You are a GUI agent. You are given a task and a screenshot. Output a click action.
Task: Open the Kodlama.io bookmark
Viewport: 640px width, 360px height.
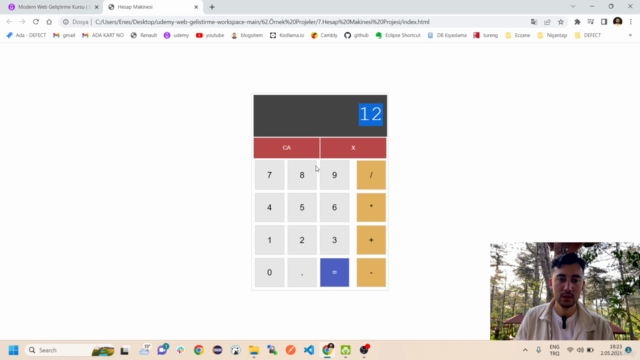click(x=287, y=36)
